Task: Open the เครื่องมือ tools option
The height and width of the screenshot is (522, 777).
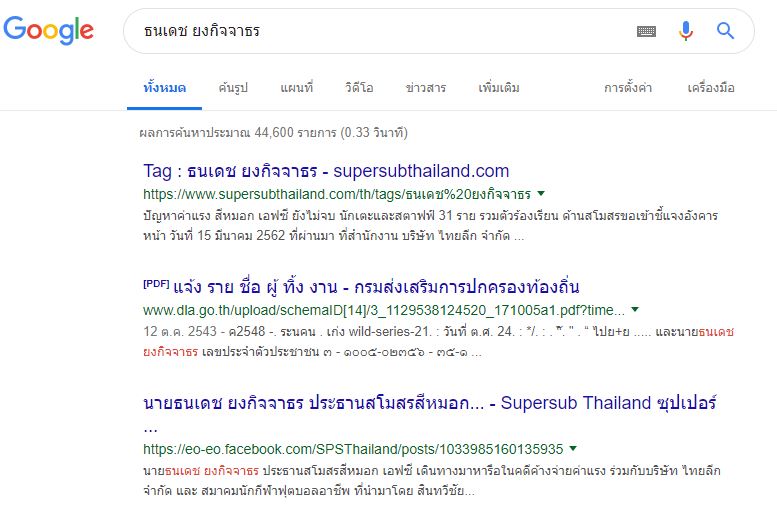Action: click(711, 88)
